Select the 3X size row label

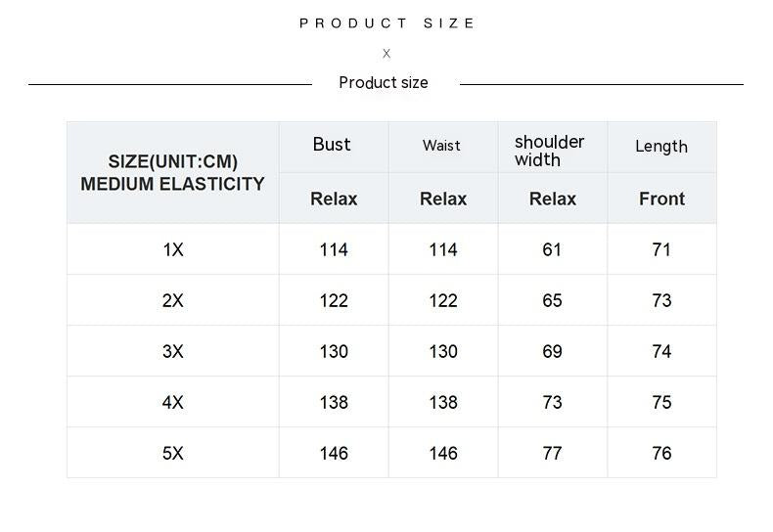[x=173, y=352]
